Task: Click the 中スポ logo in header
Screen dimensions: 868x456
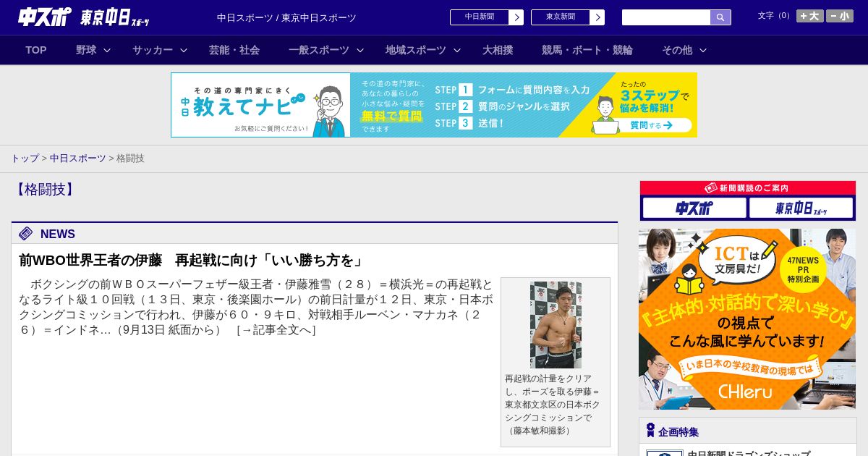Action: (45, 17)
